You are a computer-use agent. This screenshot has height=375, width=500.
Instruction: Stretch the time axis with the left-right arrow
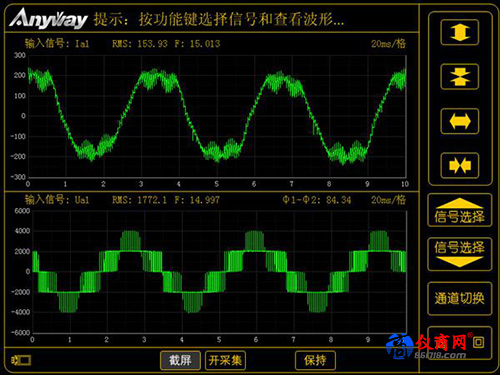point(460,121)
